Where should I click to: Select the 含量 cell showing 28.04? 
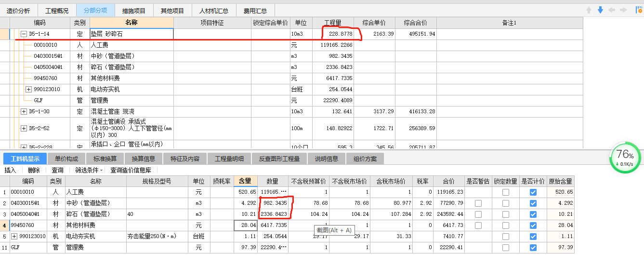coord(246,226)
